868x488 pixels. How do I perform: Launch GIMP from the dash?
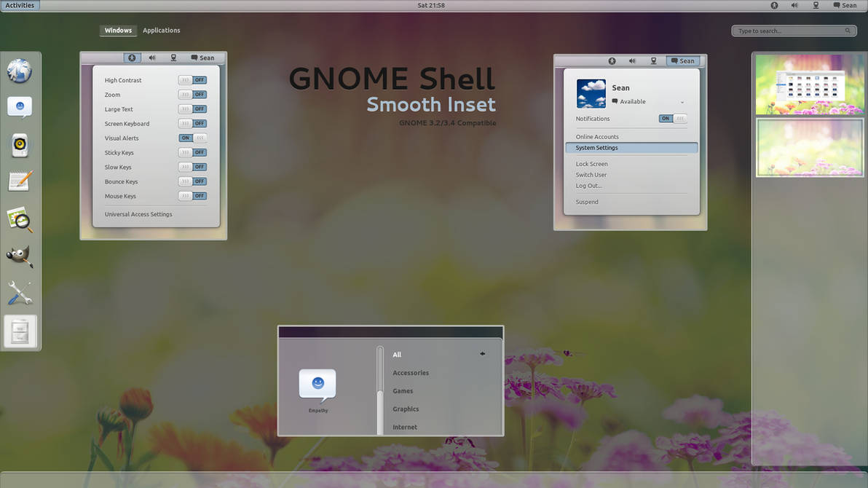[20, 256]
